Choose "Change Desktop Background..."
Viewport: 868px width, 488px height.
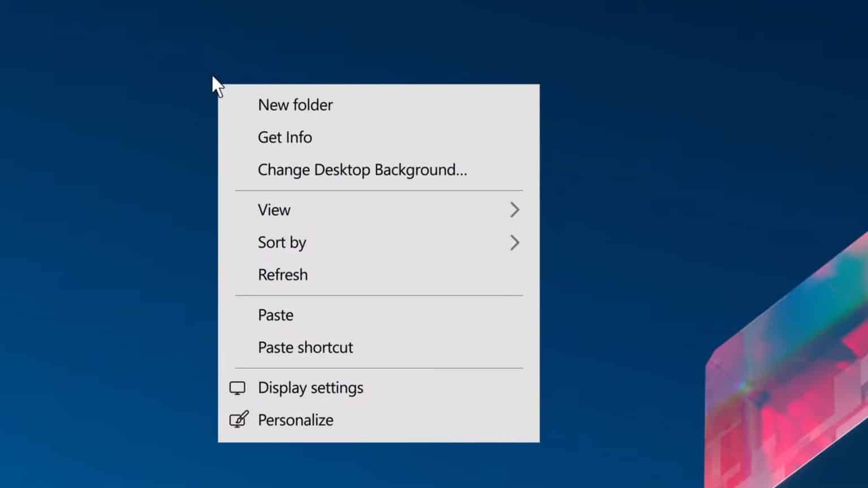362,170
